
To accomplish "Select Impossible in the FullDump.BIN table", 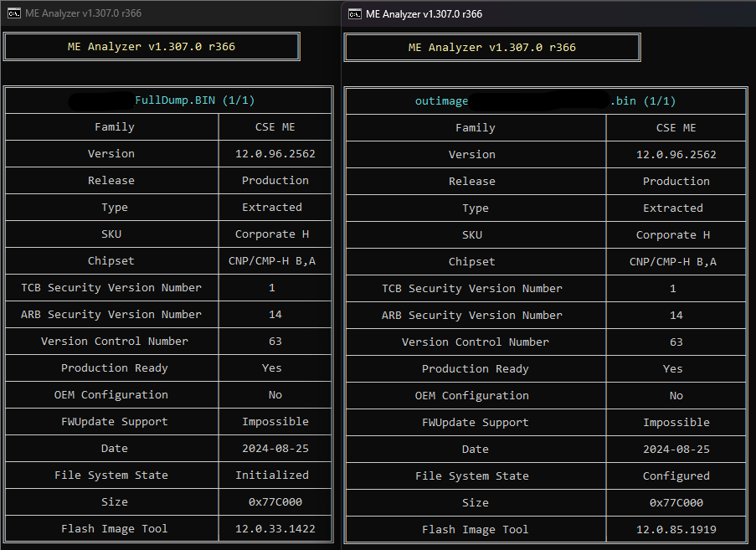I will point(275,422).
